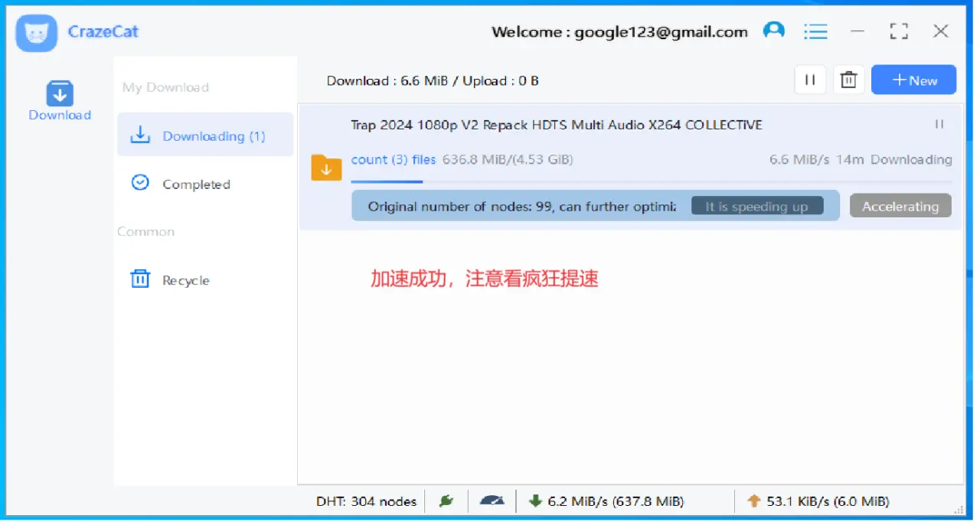Open the list menu icon in title bar
Image resolution: width=980 pixels, height=525 pixels.
[x=815, y=31]
